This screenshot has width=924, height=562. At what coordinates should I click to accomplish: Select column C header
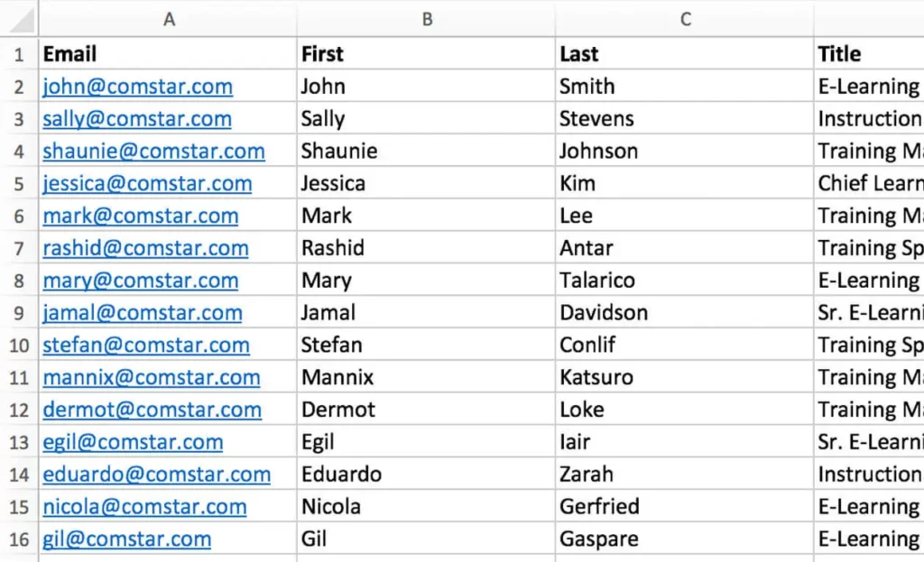tap(685, 19)
